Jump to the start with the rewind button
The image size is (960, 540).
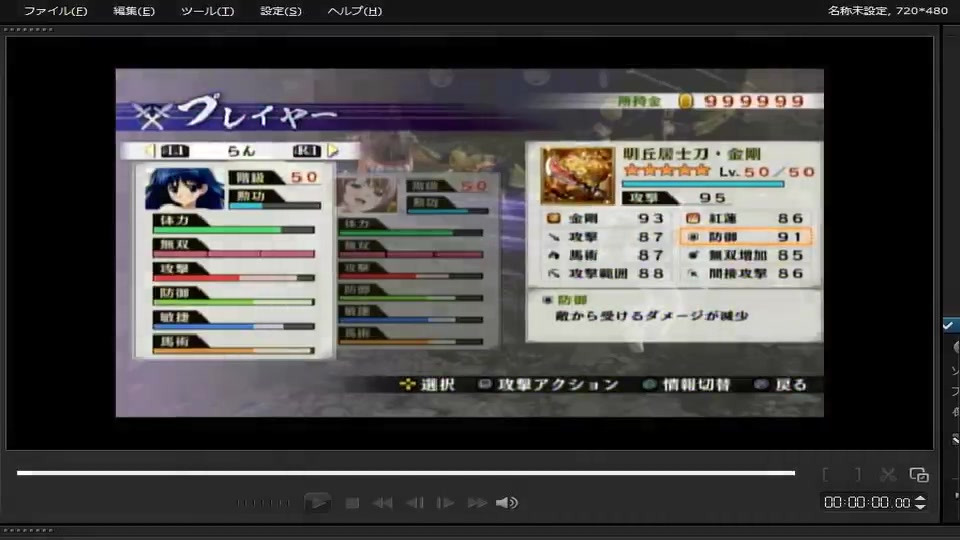383,503
